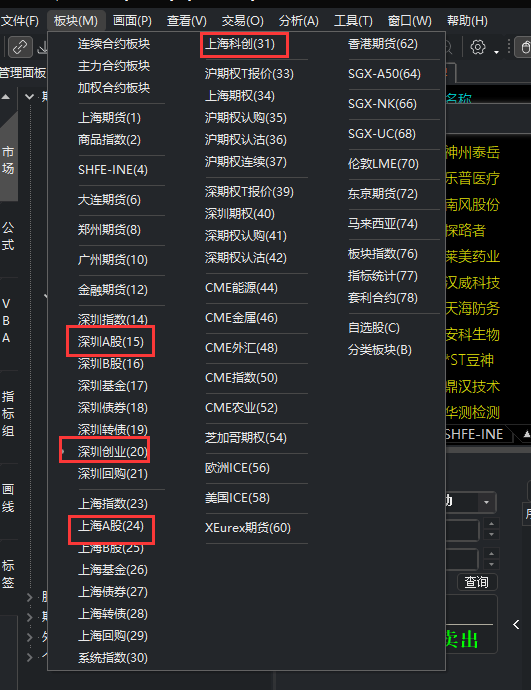This screenshot has width=531, height=690.
Task: Select 深圳A股(15) in the menu
Action: pos(111,341)
